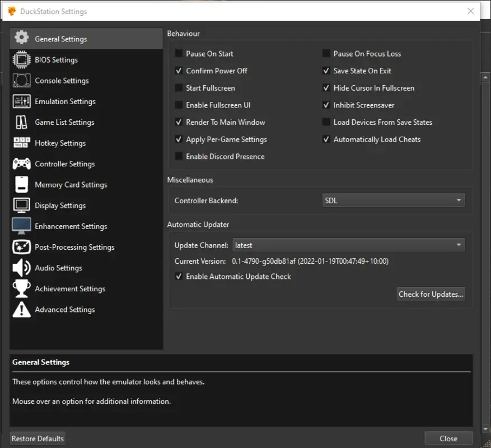
Task: Switch to Display Settings
Action: pos(60,205)
